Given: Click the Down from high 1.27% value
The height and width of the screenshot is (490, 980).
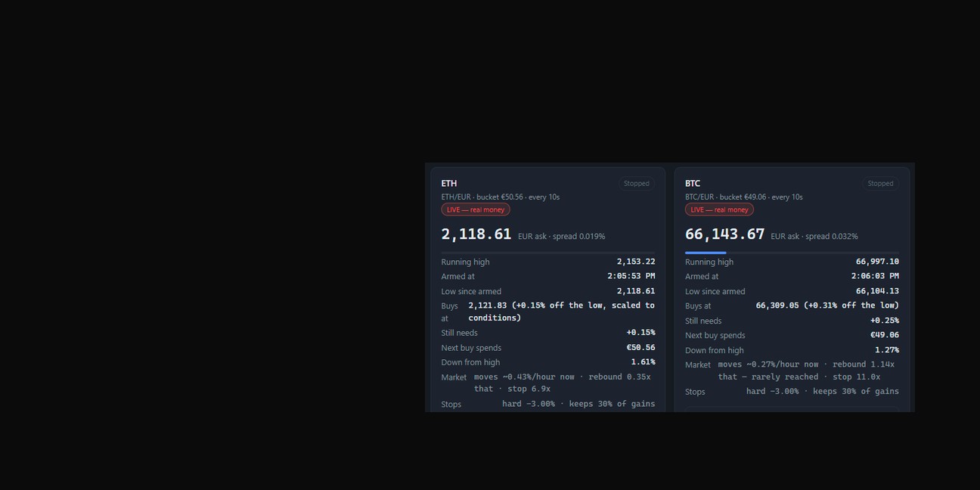Looking at the screenshot, I should [x=887, y=350].
